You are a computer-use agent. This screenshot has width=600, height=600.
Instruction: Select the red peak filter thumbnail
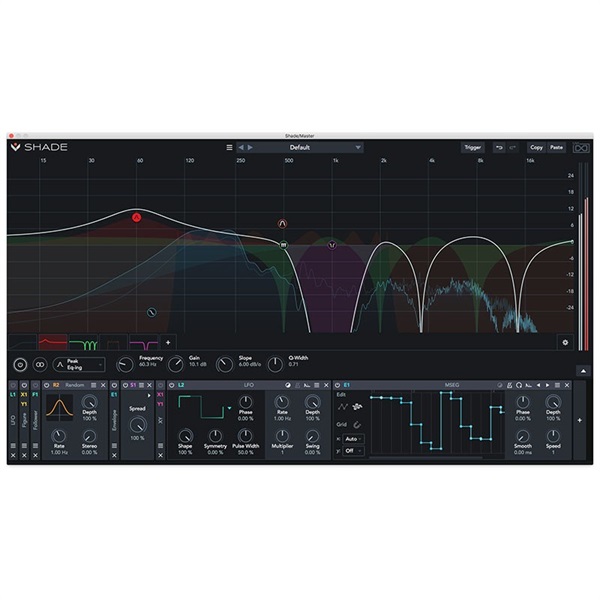(x=53, y=342)
